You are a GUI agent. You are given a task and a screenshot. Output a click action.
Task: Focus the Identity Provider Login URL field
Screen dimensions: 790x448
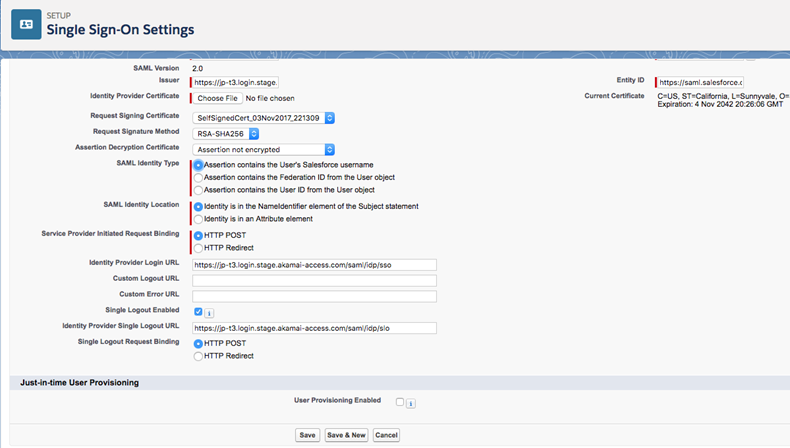(314, 265)
